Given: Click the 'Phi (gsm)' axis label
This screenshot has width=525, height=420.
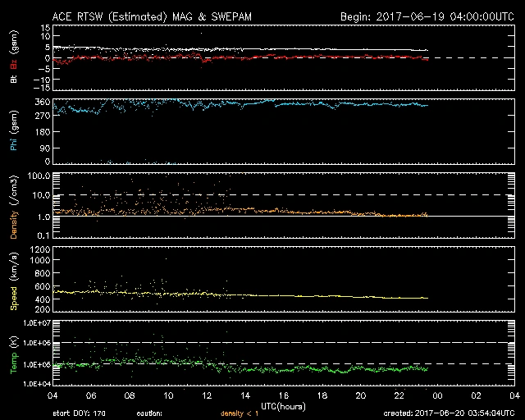Looking at the screenshot, I should point(14,130).
